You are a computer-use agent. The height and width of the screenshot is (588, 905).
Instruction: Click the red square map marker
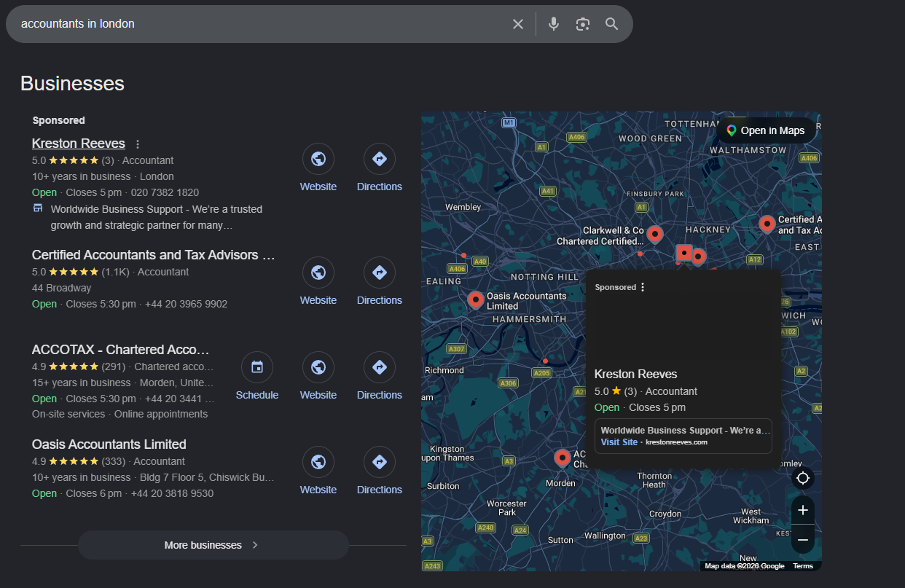click(x=684, y=253)
